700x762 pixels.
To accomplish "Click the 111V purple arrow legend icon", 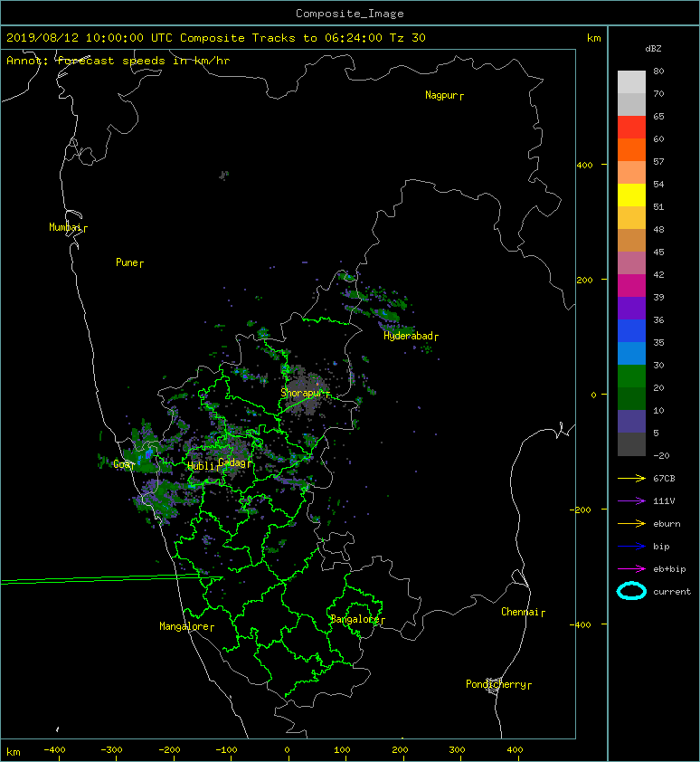I will point(631,501).
